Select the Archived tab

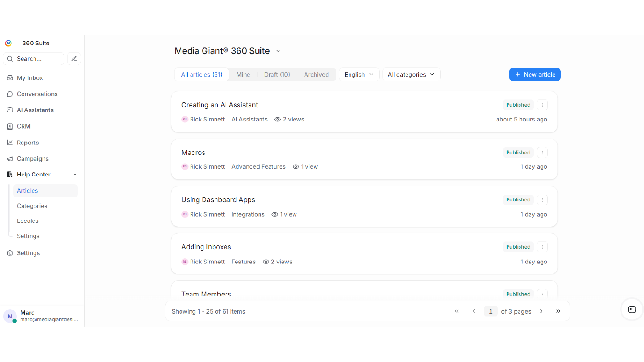click(x=316, y=75)
